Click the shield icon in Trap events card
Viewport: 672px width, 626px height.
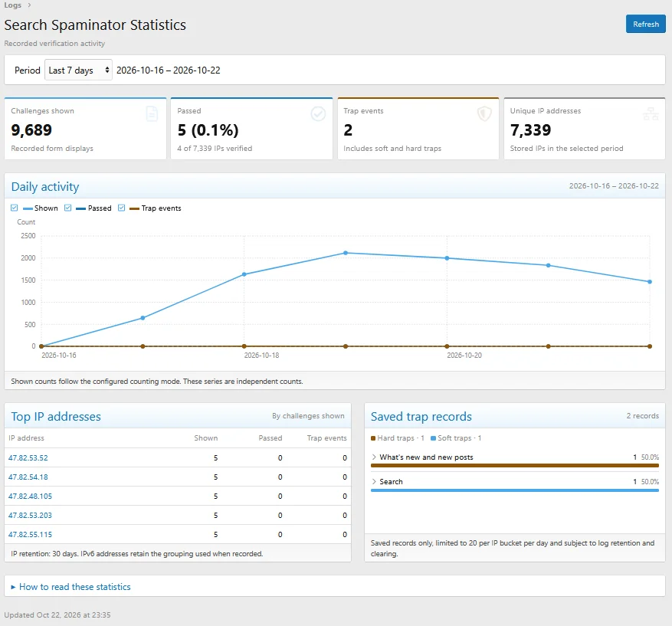[484, 114]
